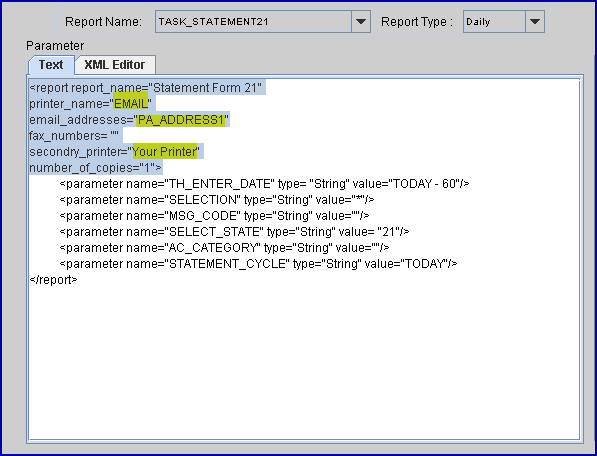Click the AC_CATEGORY parameter line
This screenshot has width=597, height=456.
pos(224,248)
